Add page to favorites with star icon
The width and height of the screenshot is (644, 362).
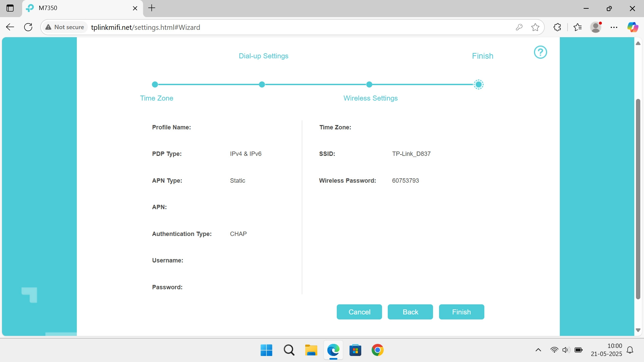click(x=535, y=27)
